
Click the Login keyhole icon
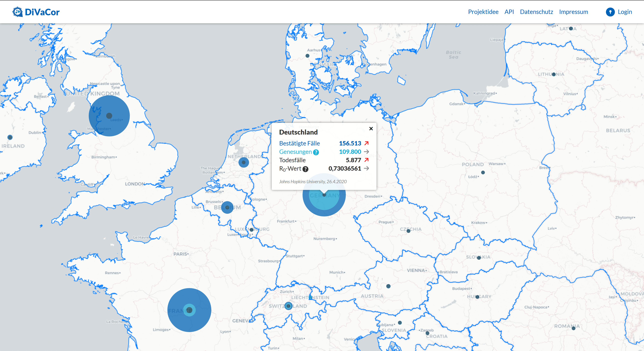610,12
